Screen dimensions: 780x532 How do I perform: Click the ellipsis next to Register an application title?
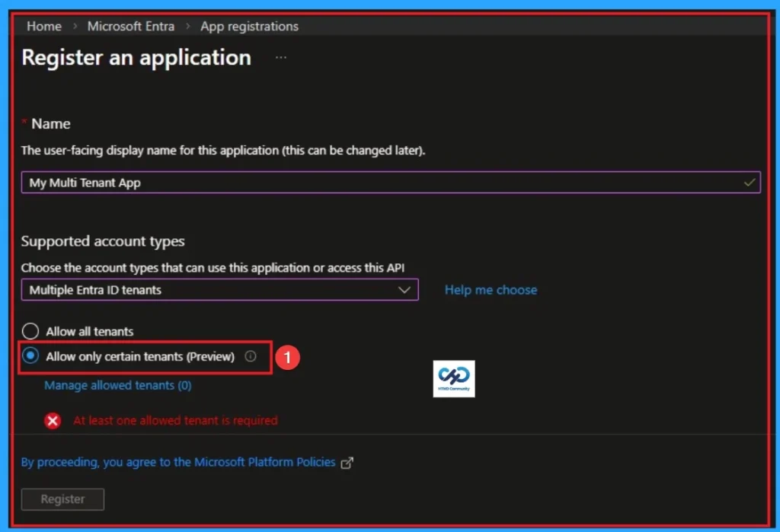(x=280, y=57)
